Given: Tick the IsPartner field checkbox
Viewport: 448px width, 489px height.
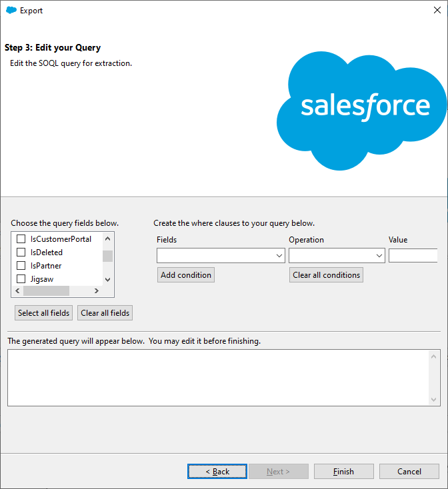Looking at the screenshot, I should coord(21,265).
